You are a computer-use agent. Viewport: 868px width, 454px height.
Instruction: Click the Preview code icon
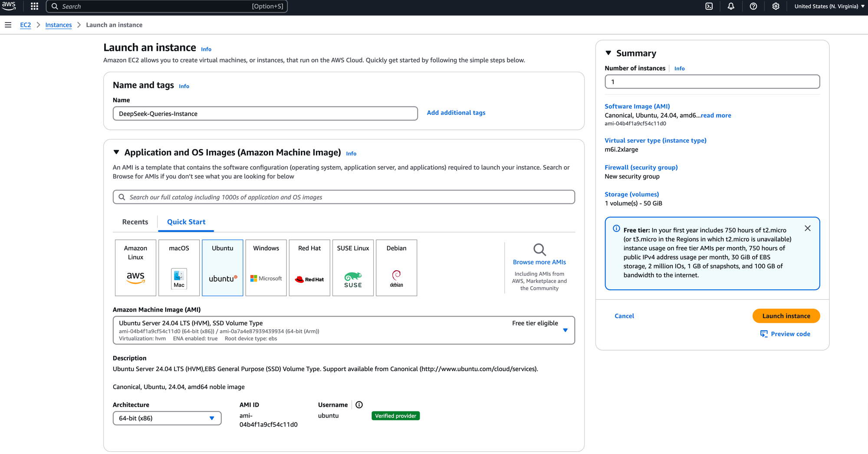pos(764,334)
